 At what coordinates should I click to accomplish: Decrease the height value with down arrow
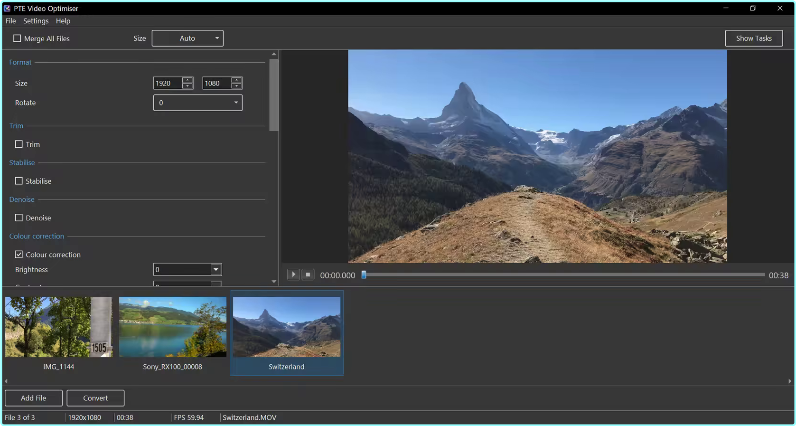(x=237, y=86)
